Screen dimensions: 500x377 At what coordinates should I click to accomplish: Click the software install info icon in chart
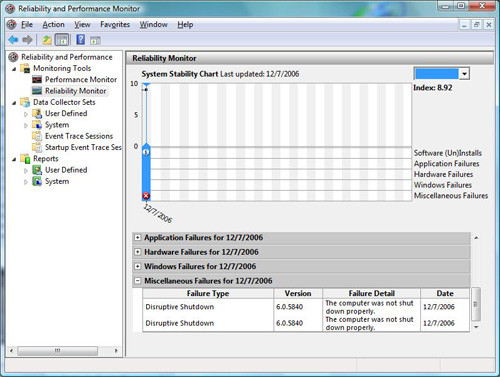click(146, 153)
